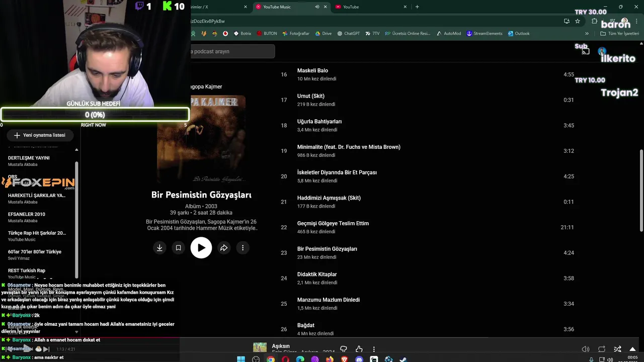Open the BUTON bookmark
The width and height of the screenshot is (644, 362).
pos(267,34)
